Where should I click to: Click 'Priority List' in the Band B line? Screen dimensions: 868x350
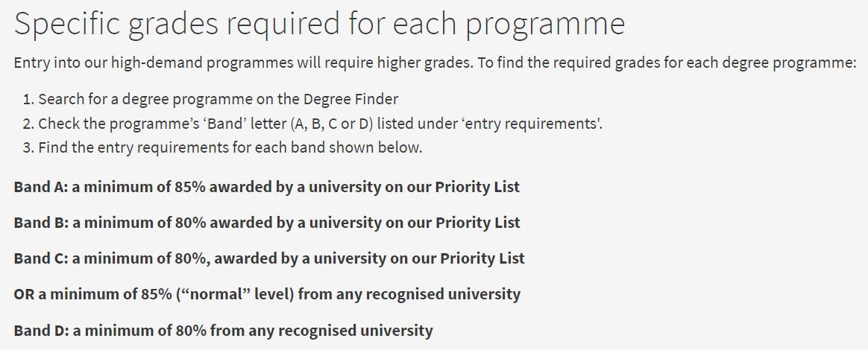pos(478,223)
